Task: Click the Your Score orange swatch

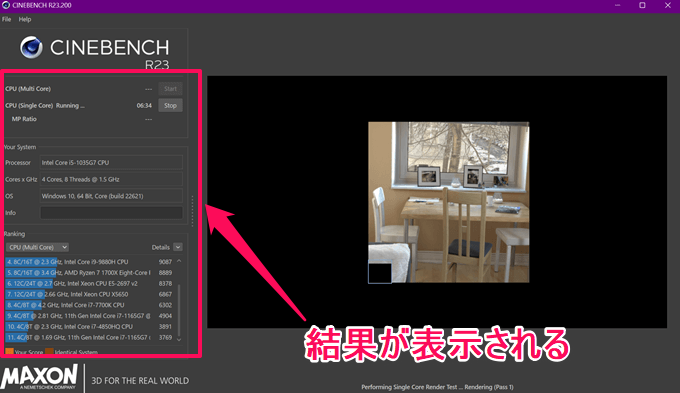Action: (x=10, y=351)
